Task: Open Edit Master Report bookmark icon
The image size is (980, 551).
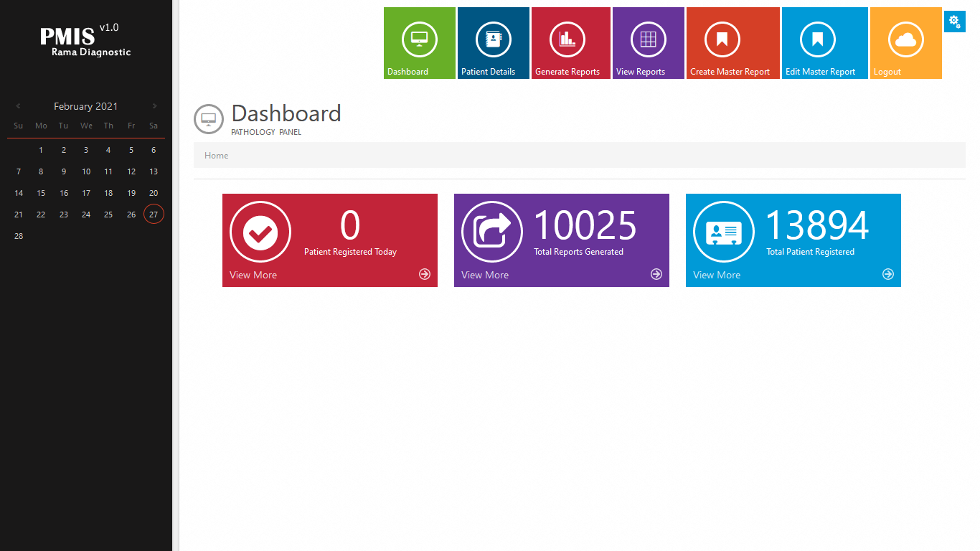Action: click(x=818, y=39)
